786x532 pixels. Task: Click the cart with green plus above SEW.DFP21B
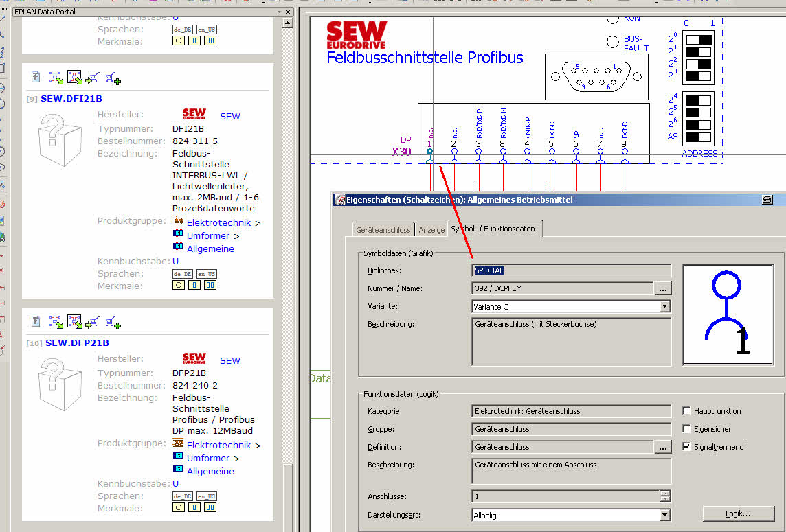point(113,323)
